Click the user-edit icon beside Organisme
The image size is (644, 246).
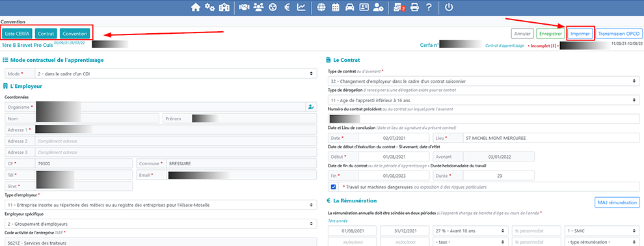pyautogui.click(x=312, y=107)
